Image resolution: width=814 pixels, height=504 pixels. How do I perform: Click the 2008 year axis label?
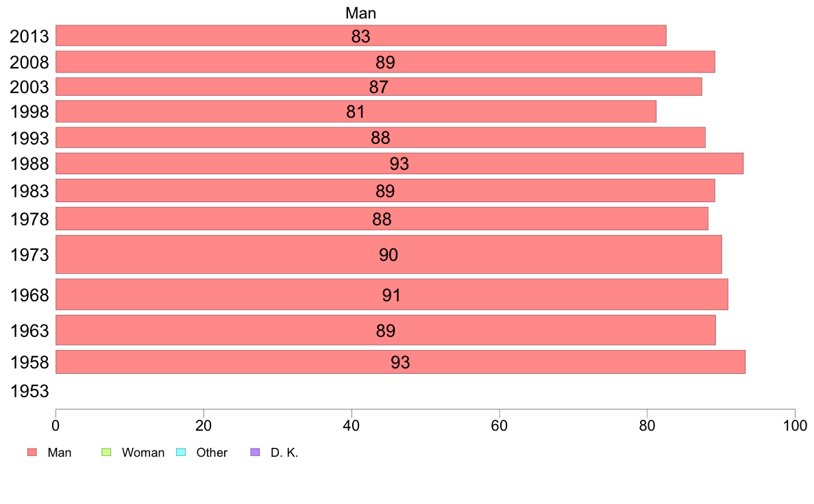click(29, 62)
